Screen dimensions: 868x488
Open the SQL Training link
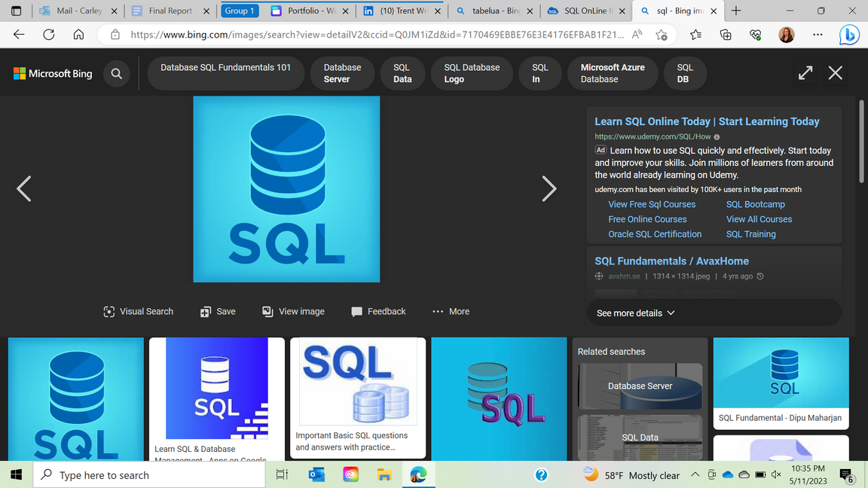pyautogui.click(x=750, y=234)
